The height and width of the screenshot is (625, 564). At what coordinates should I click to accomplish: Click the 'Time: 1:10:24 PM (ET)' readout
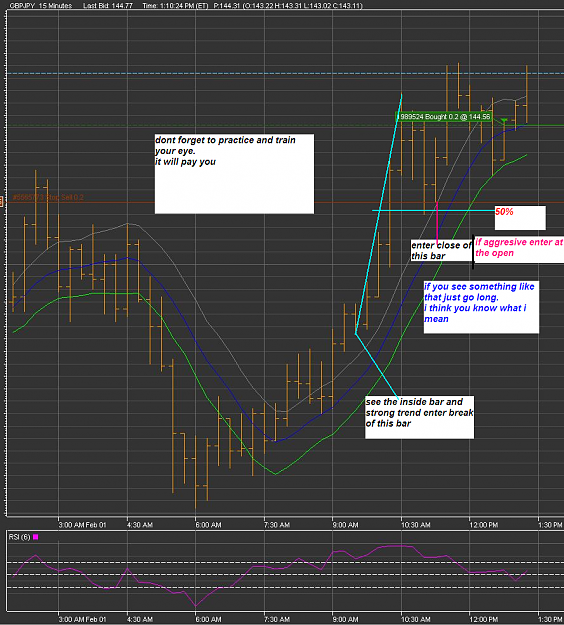[175, 6]
